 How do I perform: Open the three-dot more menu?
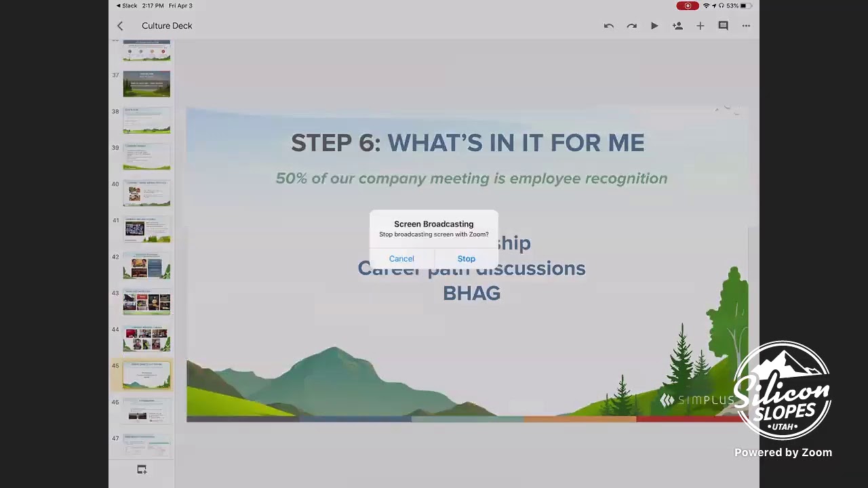tap(746, 26)
